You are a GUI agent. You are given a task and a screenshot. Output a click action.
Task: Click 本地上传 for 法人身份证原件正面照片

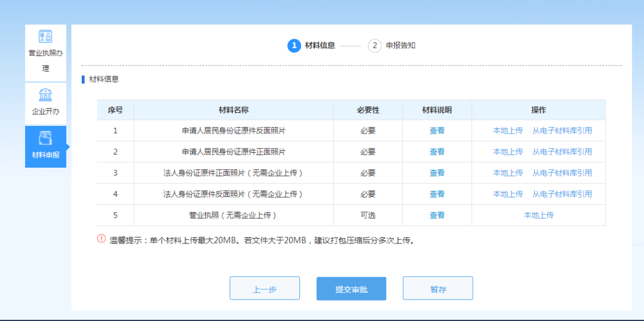(507, 173)
